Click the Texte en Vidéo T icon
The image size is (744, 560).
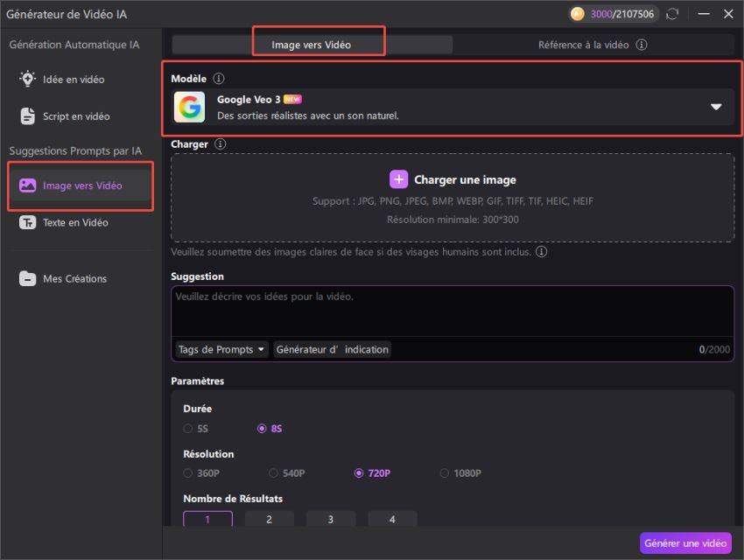coord(27,222)
